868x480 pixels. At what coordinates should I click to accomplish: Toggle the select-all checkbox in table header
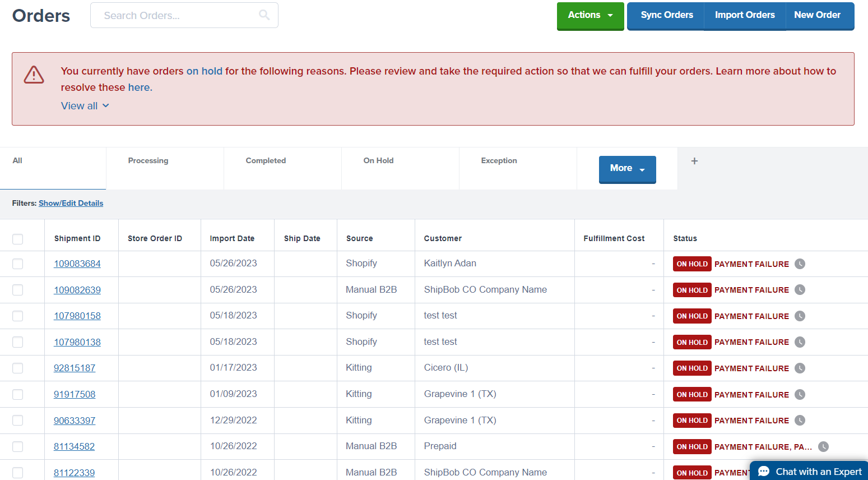[18, 239]
